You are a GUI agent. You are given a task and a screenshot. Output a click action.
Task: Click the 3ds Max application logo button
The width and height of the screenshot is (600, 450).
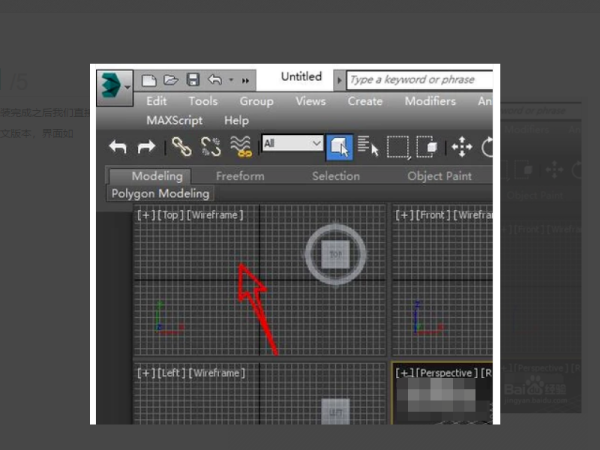coord(114,88)
